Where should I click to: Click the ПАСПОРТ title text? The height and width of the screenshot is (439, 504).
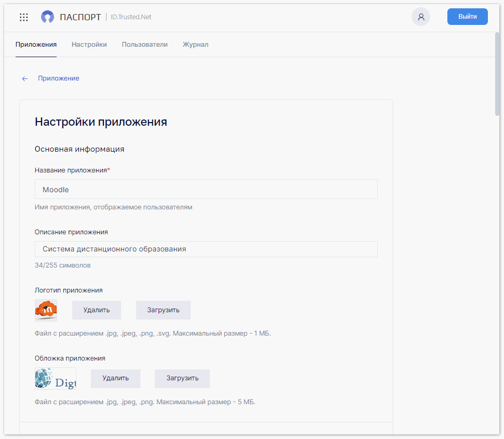click(81, 17)
